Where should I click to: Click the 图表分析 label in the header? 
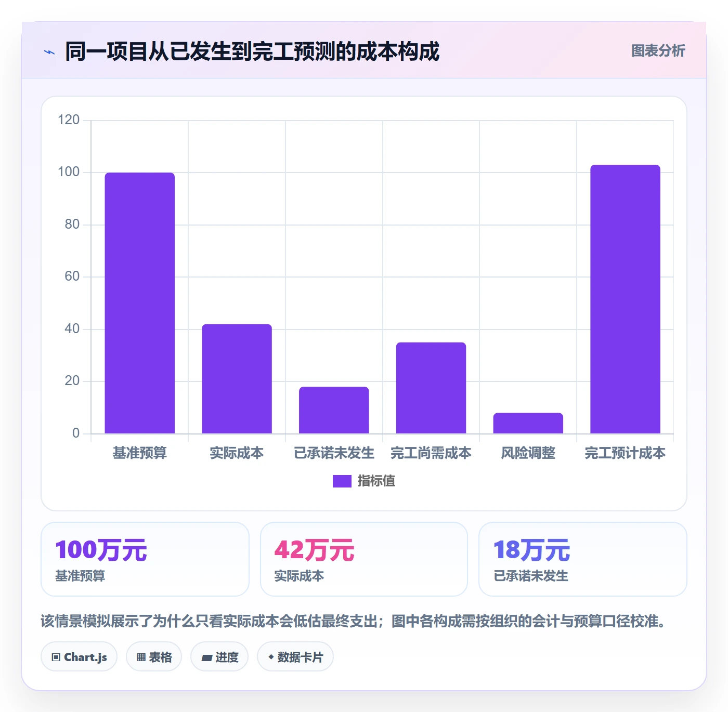click(658, 51)
